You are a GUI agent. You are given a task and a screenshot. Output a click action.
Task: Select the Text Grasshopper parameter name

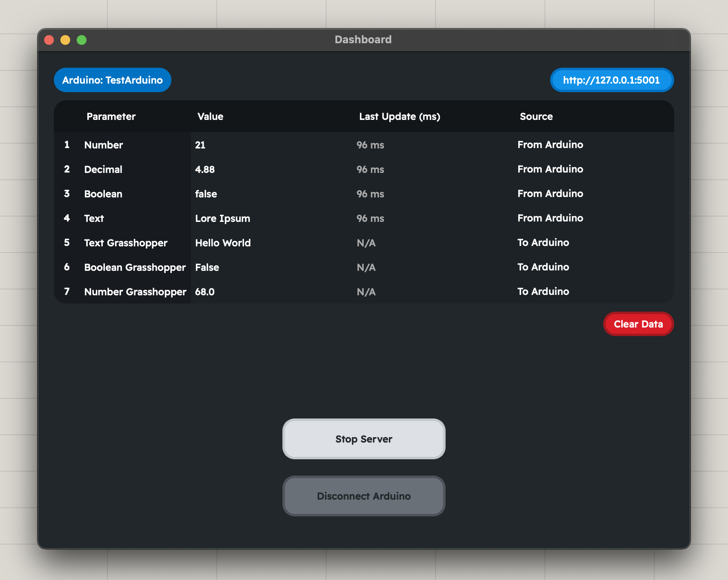(x=126, y=243)
